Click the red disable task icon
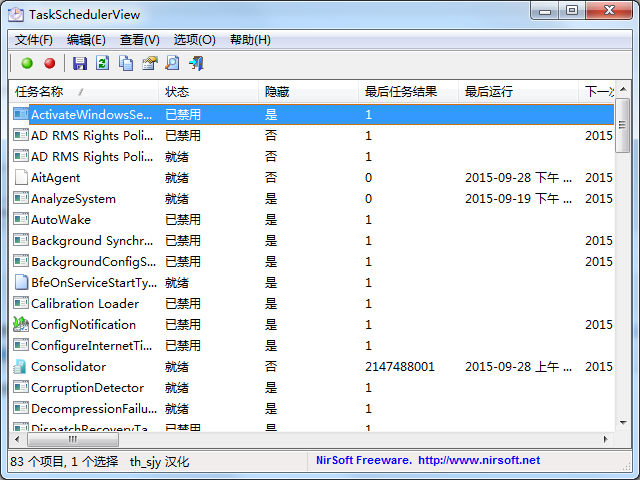 pyautogui.click(x=49, y=63)
